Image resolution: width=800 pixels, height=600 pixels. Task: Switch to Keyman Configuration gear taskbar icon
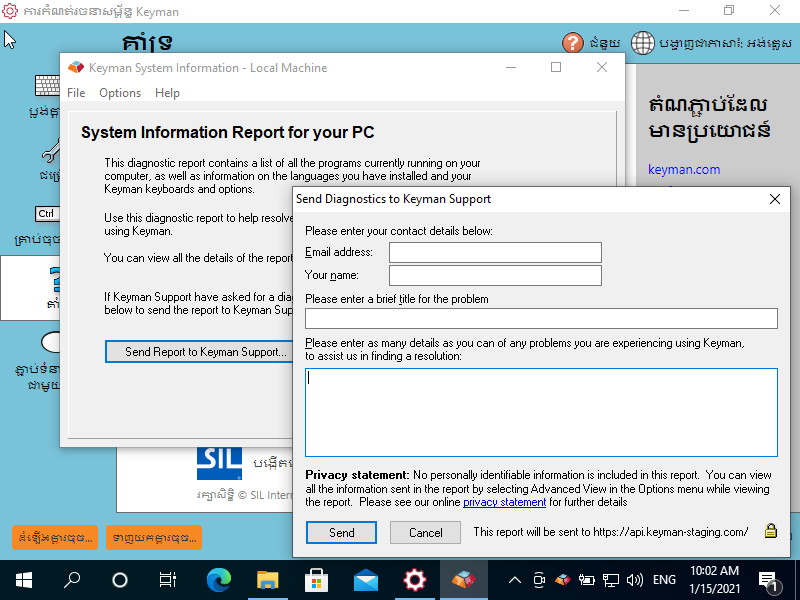(414, 580)
